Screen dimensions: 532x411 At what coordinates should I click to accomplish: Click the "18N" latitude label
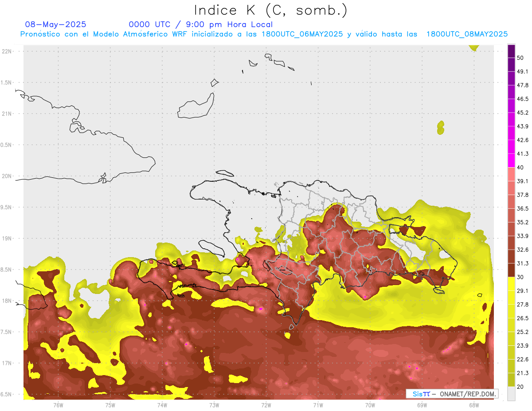click(x=7, y=301)
